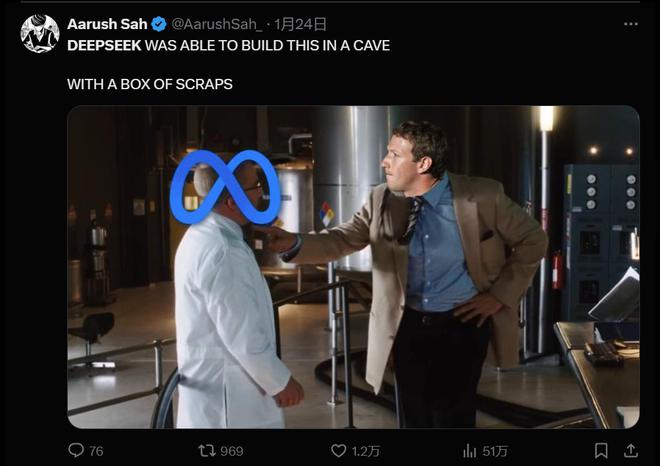Open the three-dot more options menu
Viewport: 660px width, 466px height.
tap(629, 24)
